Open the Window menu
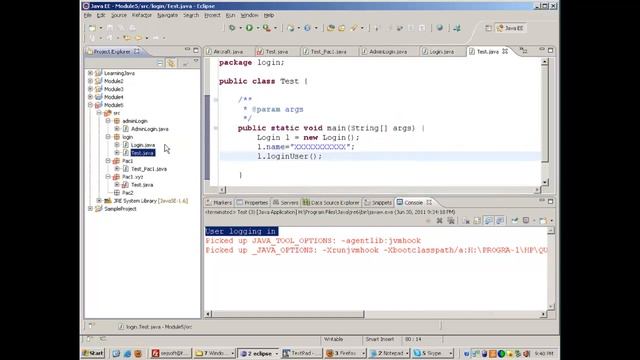This screenshot has width=640, height=360. click(x=249, y=15)
